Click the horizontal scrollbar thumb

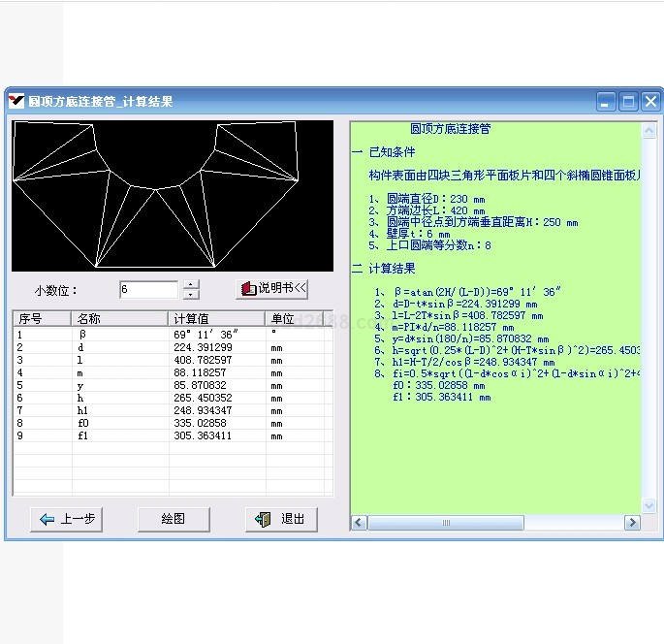pos(446,523)
